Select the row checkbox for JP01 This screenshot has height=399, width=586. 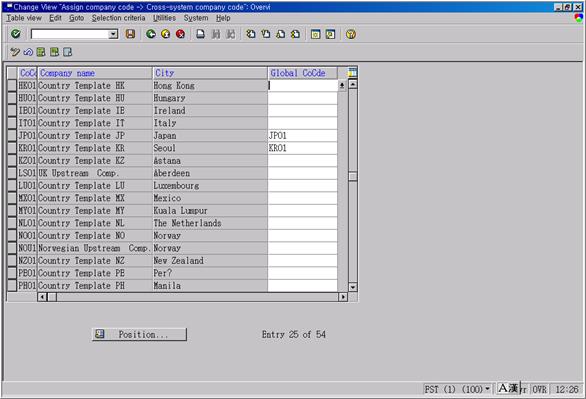pyautogui.click(x=12, y=136)
